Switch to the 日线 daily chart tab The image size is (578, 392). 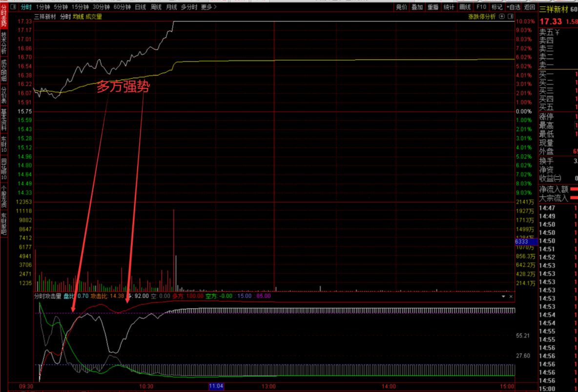(x=140, y=7)
